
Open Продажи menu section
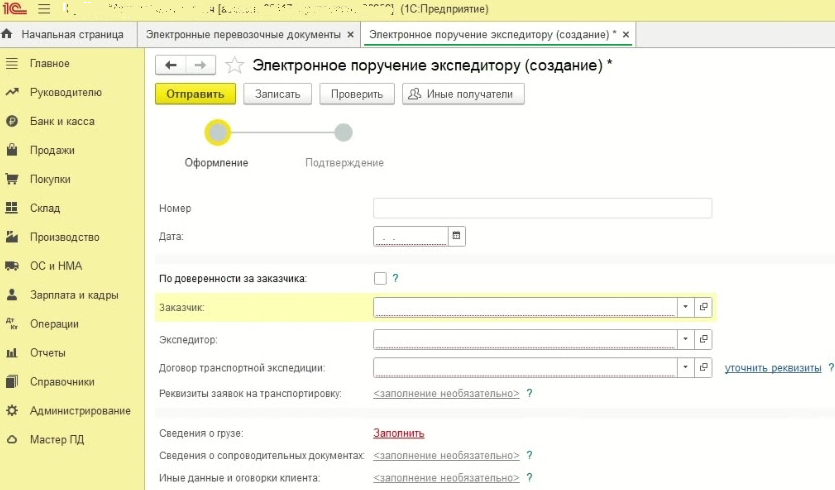click(52, 150)
